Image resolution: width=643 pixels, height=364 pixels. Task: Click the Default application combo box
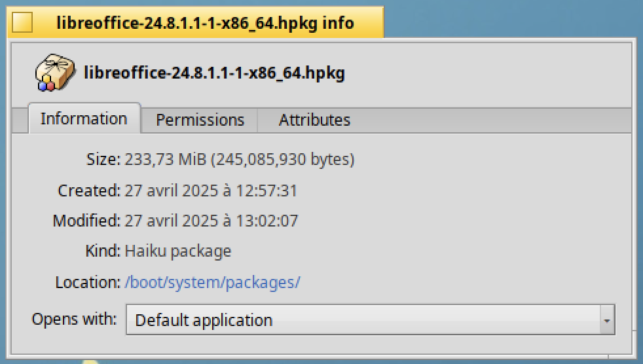[371, 319]
